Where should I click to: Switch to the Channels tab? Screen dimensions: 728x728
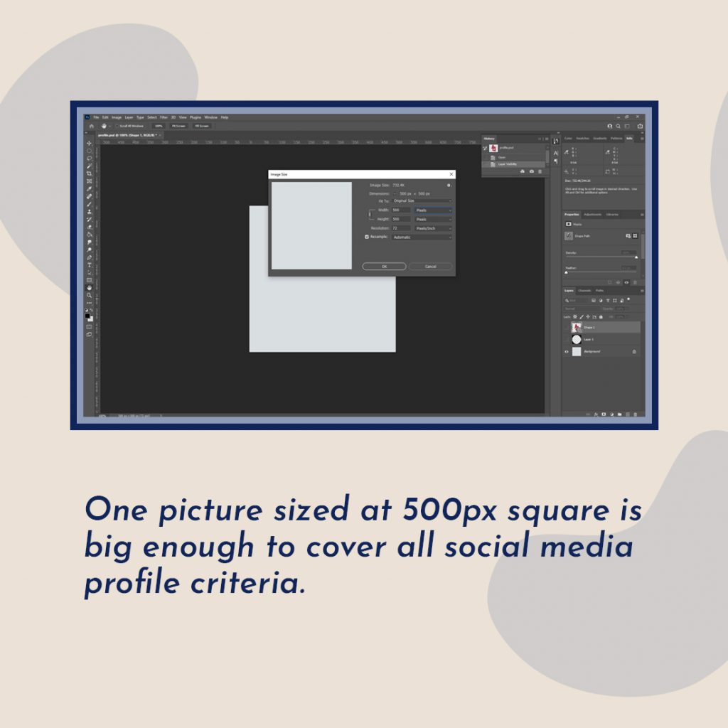click(x=584, y=291)
